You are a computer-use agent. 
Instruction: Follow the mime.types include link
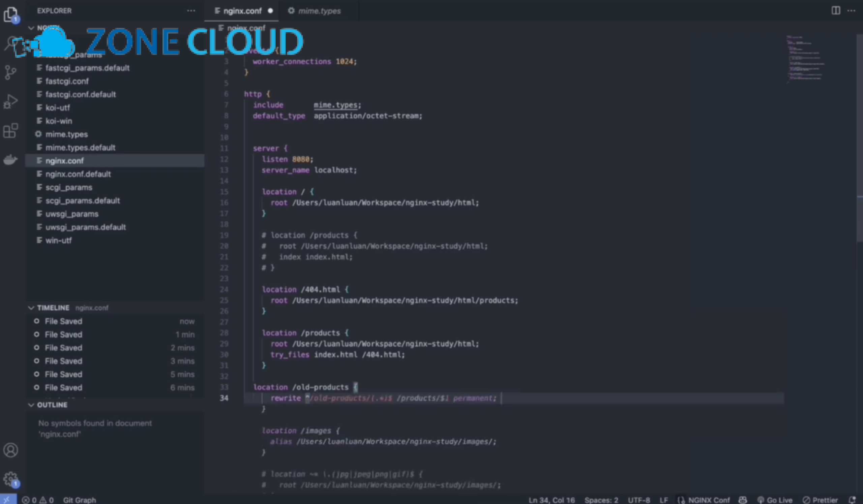coord(336,105)
